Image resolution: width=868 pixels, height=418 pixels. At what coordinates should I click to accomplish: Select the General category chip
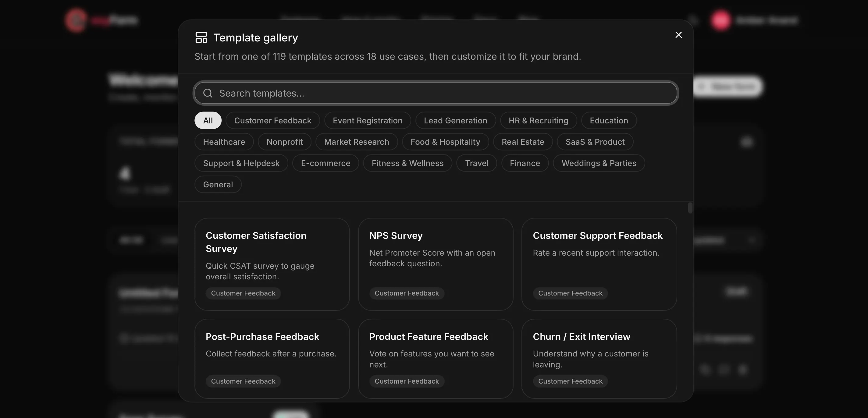pos(218,184)
